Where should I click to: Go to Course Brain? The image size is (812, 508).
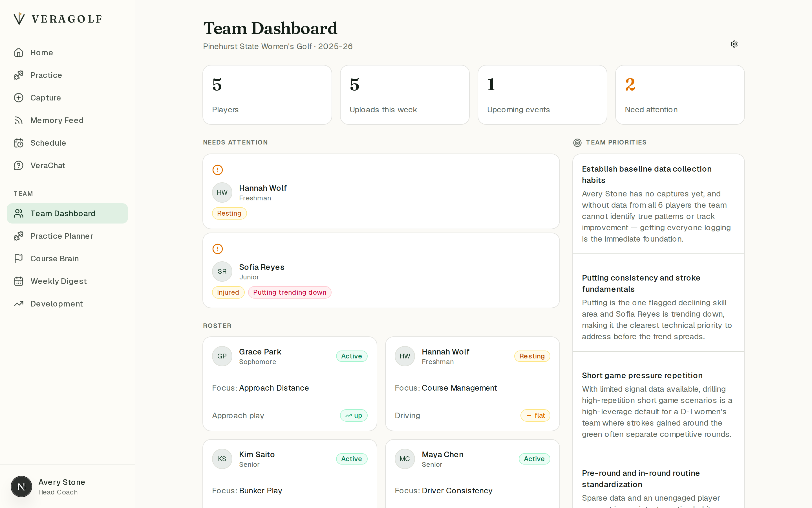pyautogui.click(x=67, y=258)
